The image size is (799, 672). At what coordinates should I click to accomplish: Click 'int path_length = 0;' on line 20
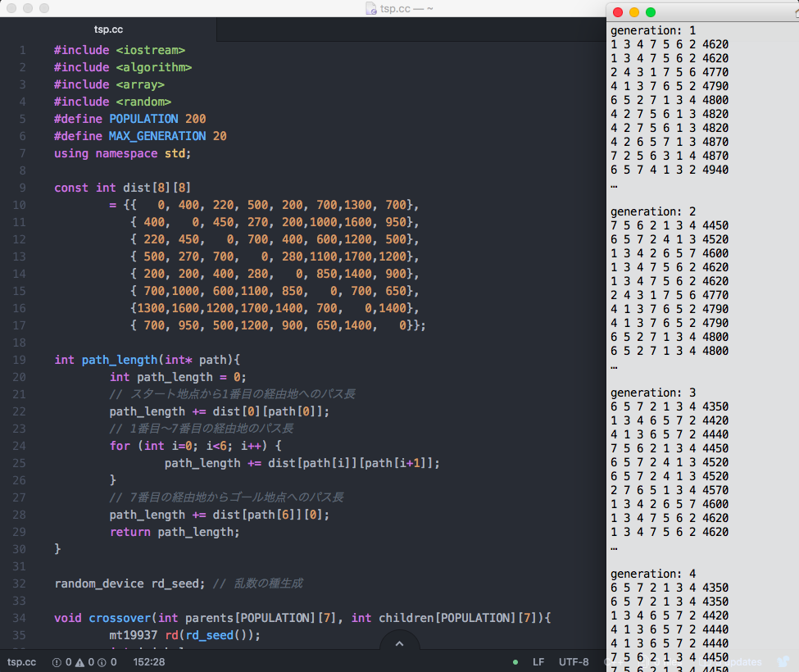(x=178, y=377)
